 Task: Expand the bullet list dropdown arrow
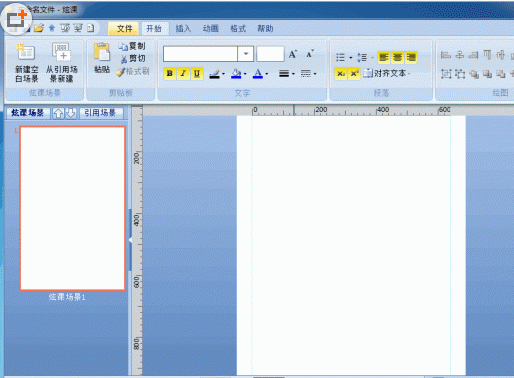tap(351, 58)
